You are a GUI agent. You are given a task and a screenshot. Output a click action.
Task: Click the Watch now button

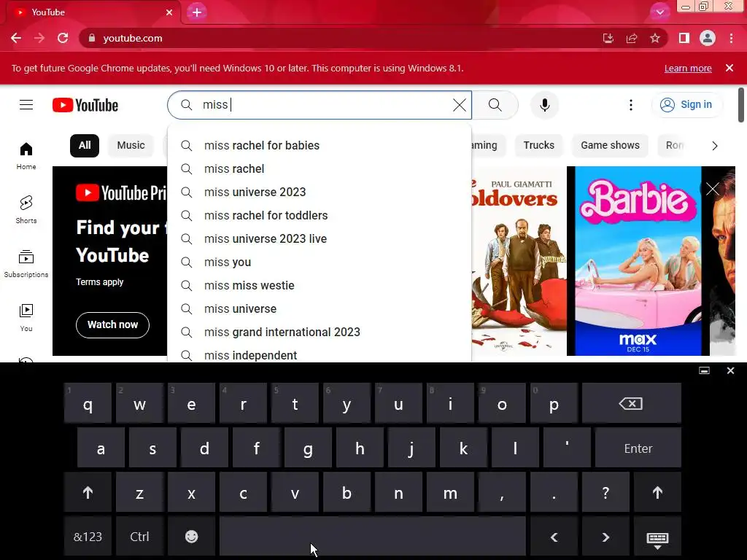pos(112,324)
